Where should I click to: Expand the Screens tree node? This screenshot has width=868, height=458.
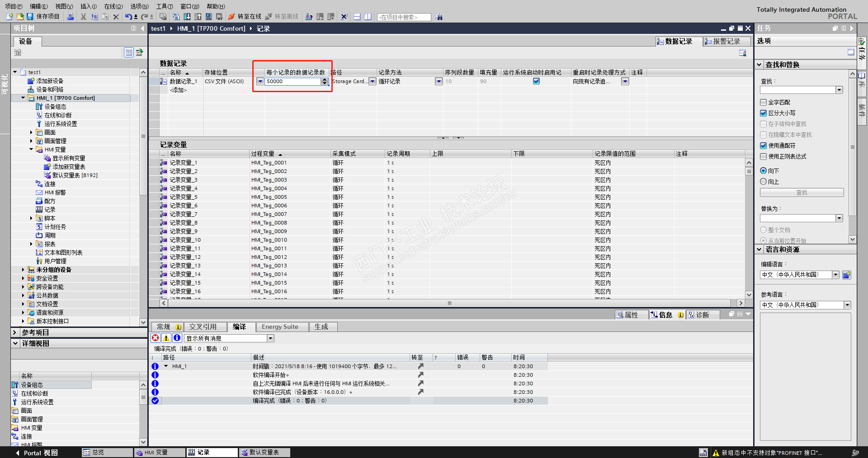point(31,132)
